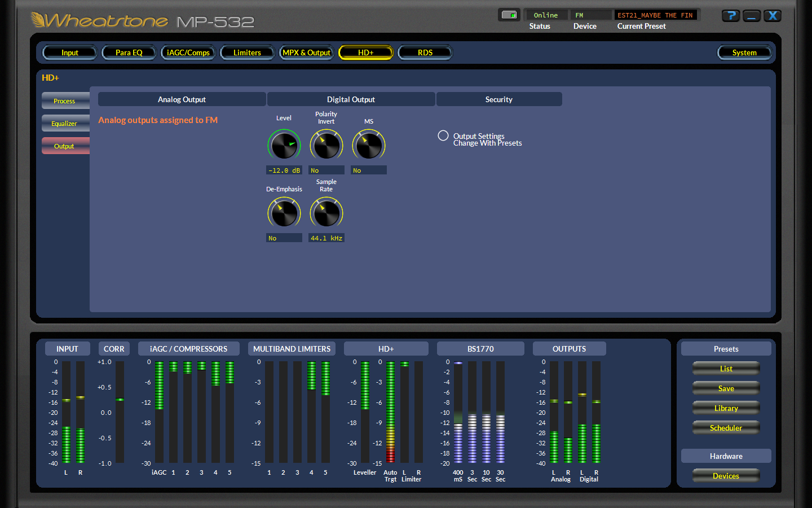Screen dimensions: 812x508
Task: Click the EST21_MAYBE THE FIN preset display
Action: point(655,15)
